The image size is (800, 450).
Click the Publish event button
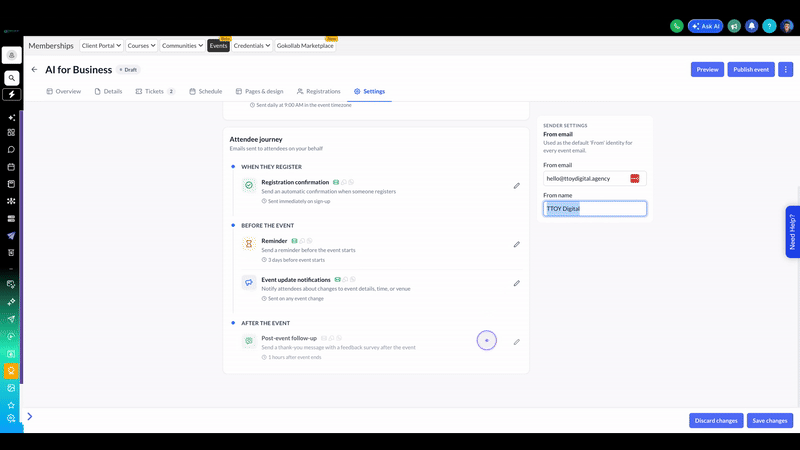751,69
